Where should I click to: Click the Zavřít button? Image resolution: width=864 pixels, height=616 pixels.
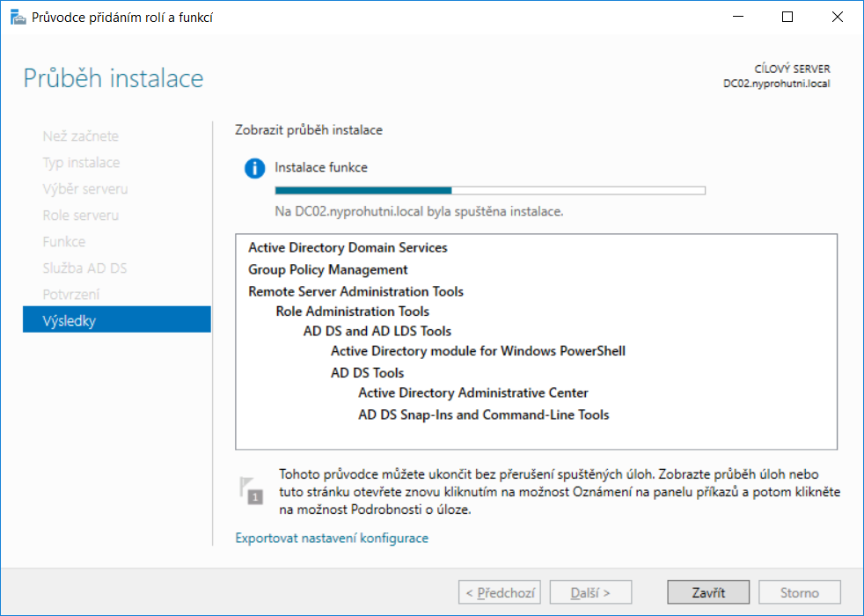click(x=708, y=592)
